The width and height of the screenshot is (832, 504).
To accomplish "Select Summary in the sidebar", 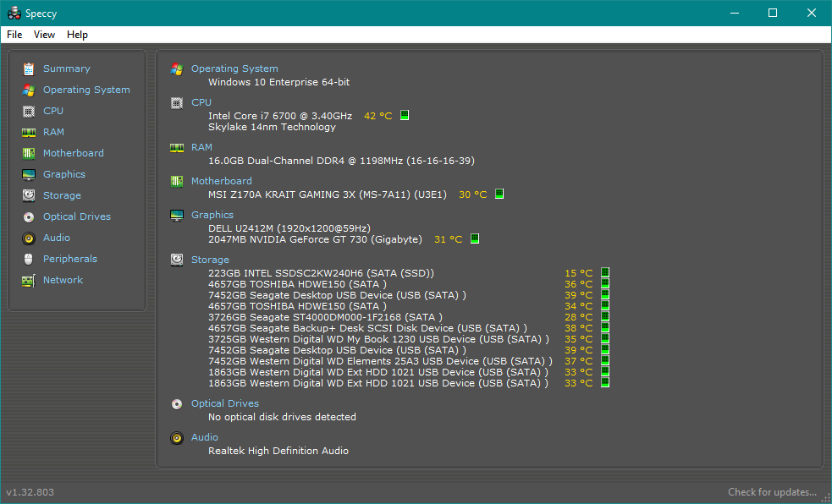I will pyautogui.click(x=66, y=68).
